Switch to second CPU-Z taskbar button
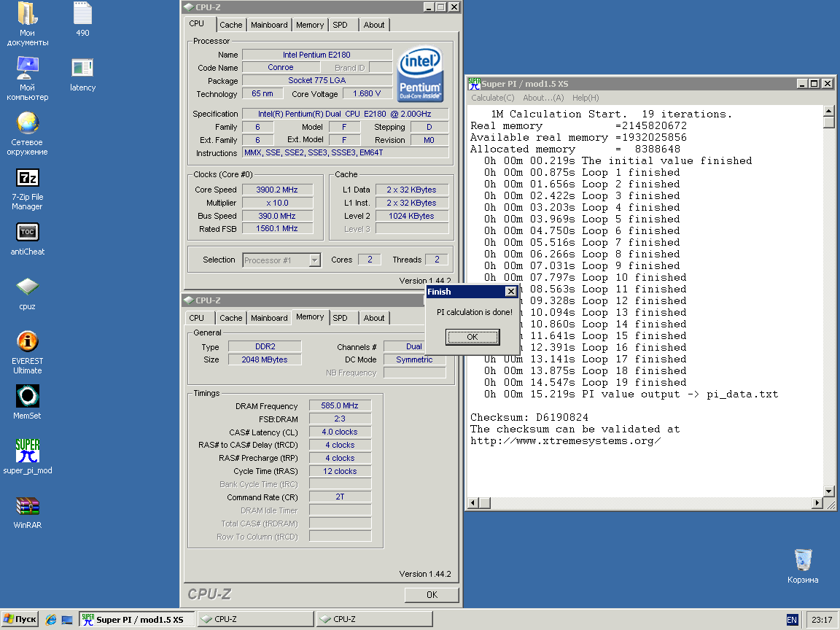840x630 pixels. (375, 619)
